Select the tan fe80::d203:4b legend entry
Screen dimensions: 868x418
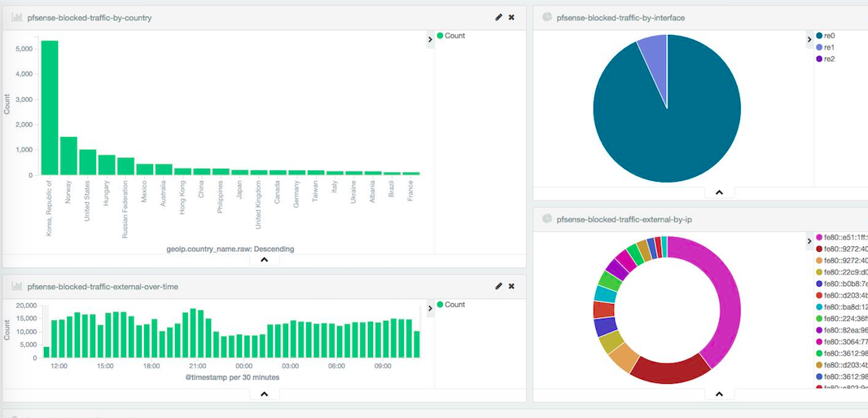pyautogui.click(x=841, y=365)
